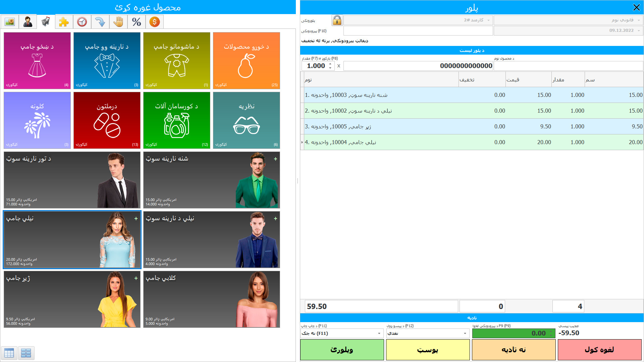Click the orange dollar coin icon
The height and width of the screenshot is (362, 644).
tap(154, 22)
